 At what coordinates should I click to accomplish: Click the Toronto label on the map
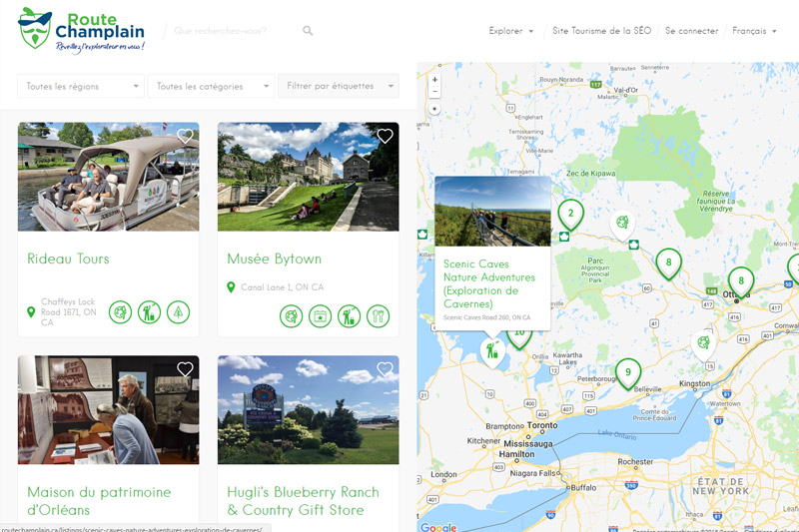pyautogui.click(x=542, y=425)
